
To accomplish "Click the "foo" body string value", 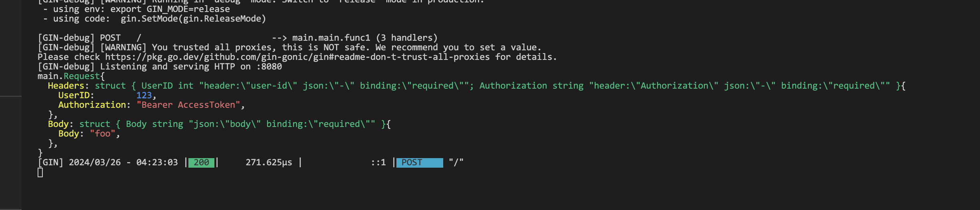I will [x=102, y=134].
